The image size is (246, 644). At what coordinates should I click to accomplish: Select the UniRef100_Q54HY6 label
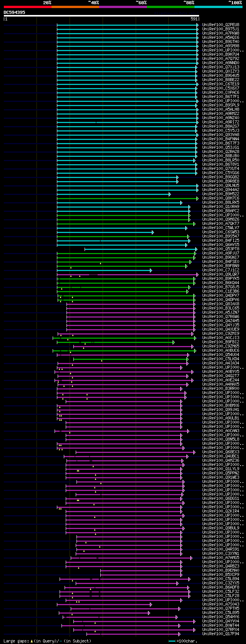point(221,617)
